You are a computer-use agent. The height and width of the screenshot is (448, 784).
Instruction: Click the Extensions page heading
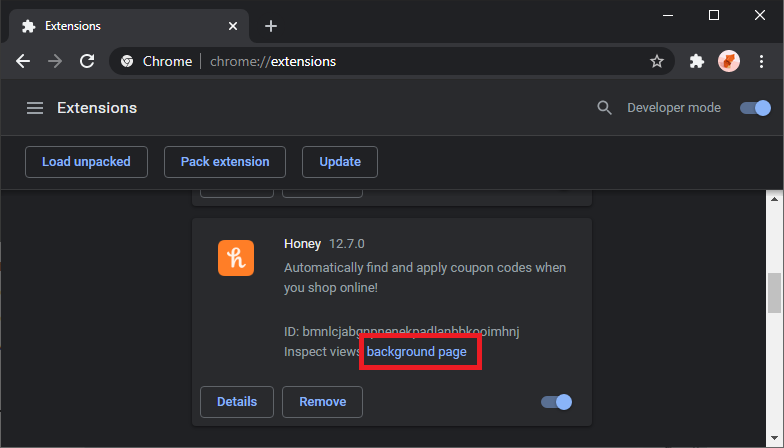click(97, 108)
